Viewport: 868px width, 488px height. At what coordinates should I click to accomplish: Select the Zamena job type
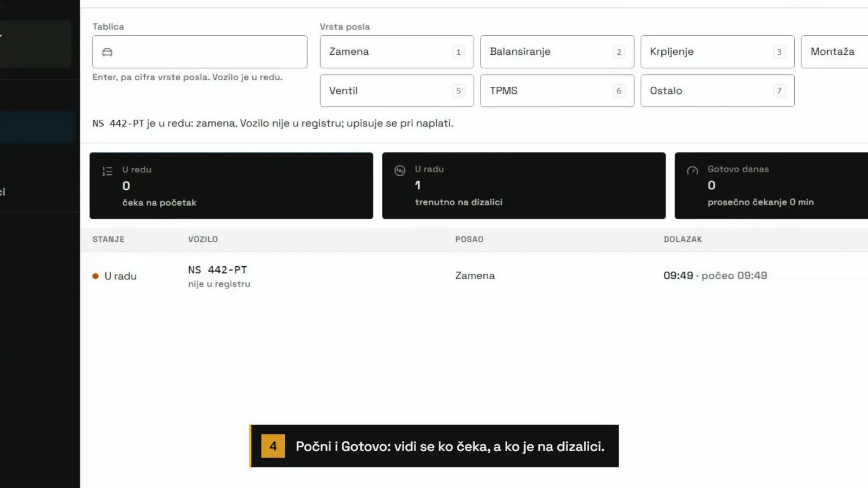click(397, 52)
